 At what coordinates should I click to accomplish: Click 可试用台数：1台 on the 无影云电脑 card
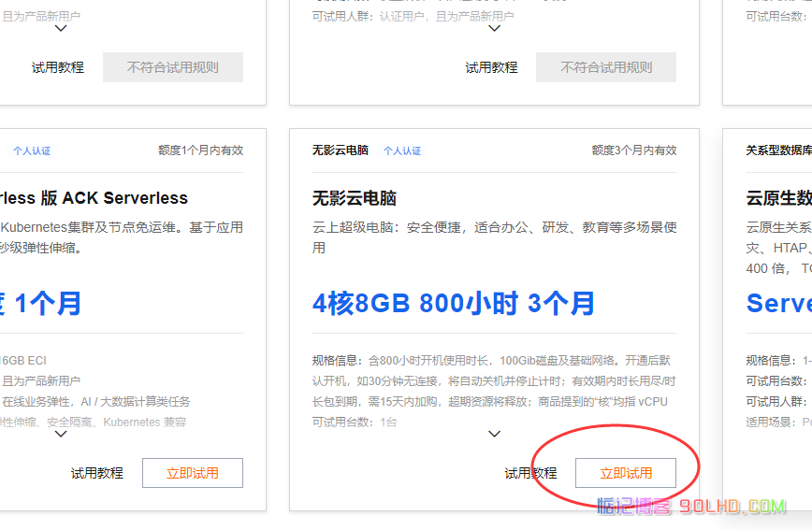coord(355,423)
